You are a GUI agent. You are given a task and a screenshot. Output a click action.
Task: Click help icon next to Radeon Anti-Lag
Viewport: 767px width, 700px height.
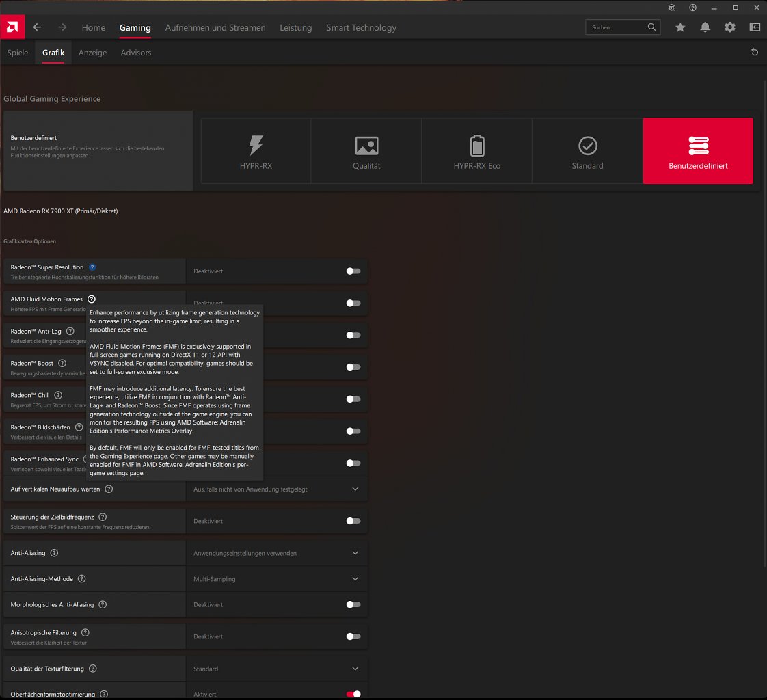pos(70,331)
